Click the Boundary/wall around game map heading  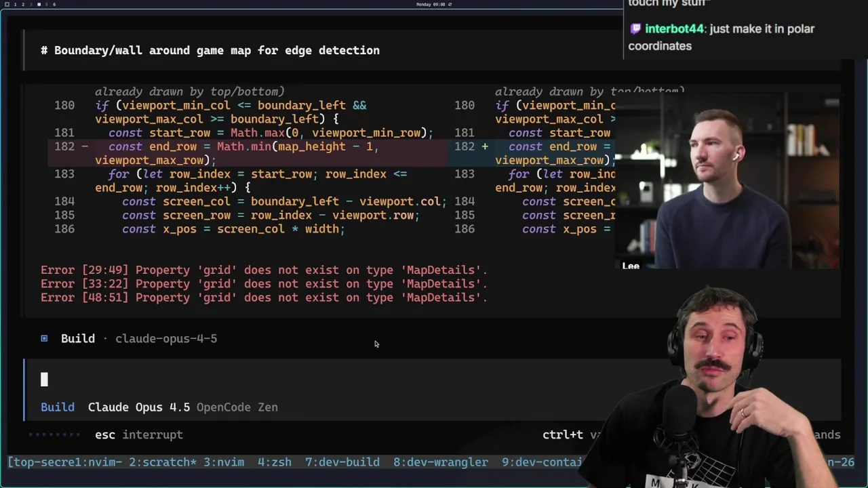coord(210,50)
